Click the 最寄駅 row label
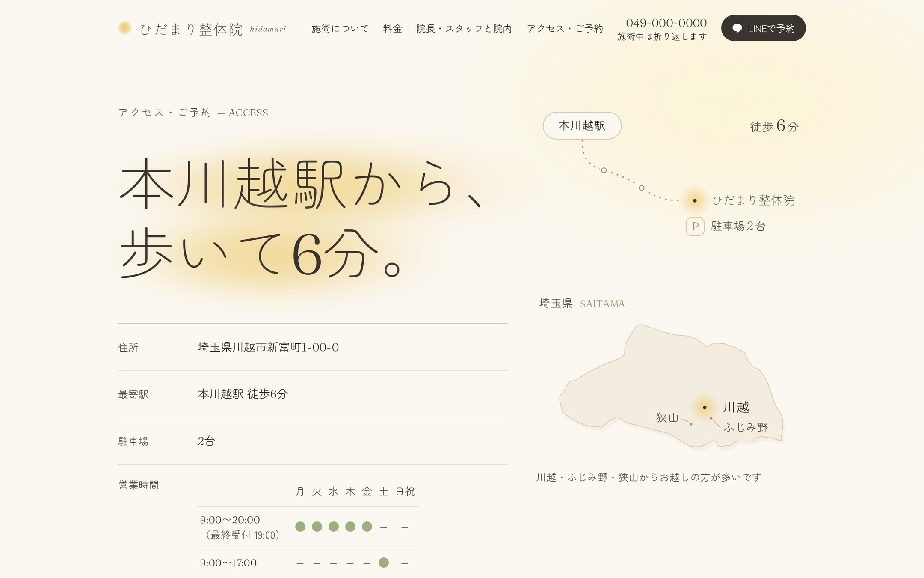 pos(133,394)
